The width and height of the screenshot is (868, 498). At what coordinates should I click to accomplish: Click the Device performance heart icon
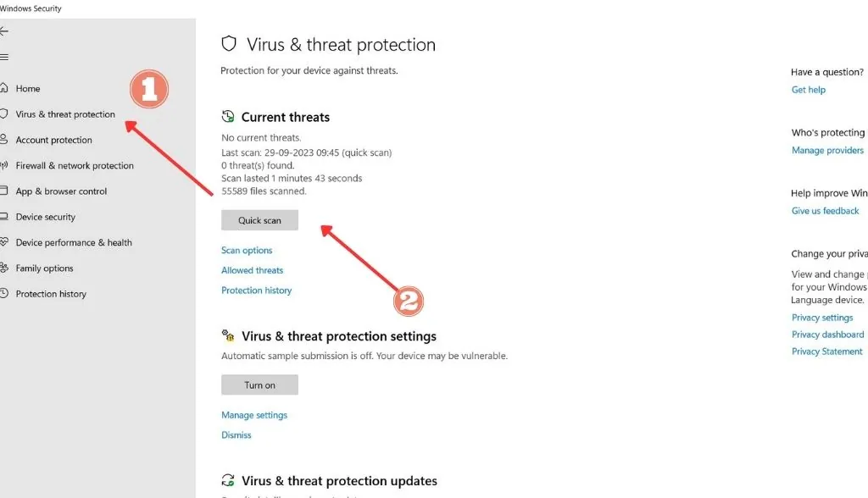point(4,242)
